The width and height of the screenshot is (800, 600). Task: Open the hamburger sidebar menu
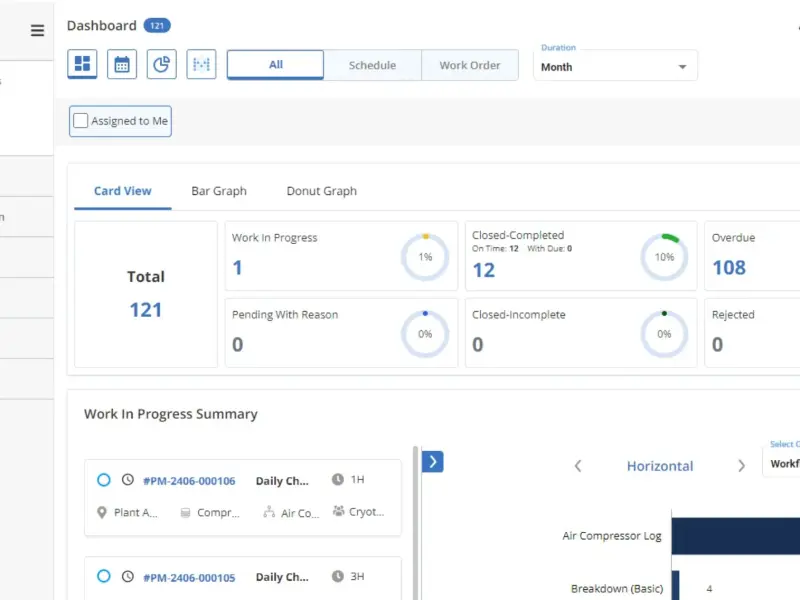pyautogui.click(x=37, y=31)
